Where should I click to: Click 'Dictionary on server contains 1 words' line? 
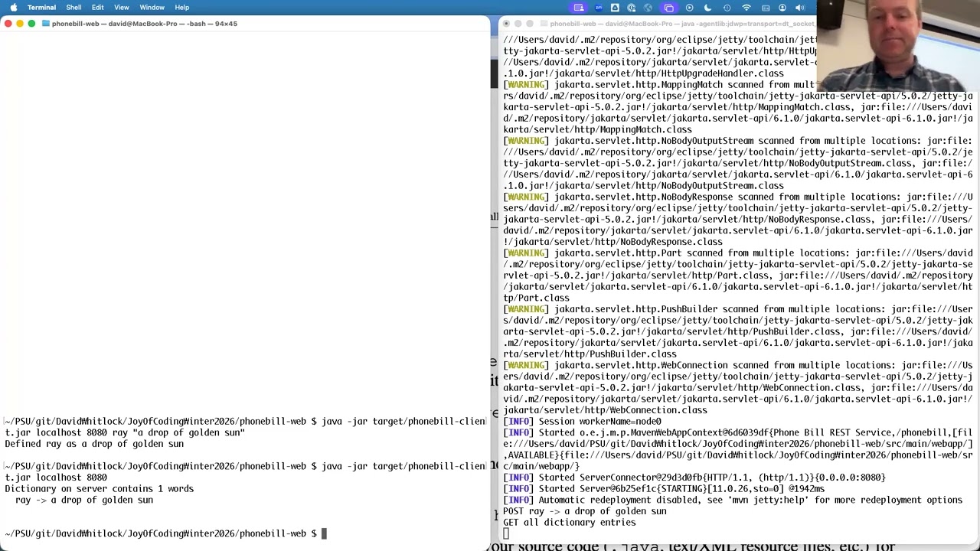click(100, 489)
